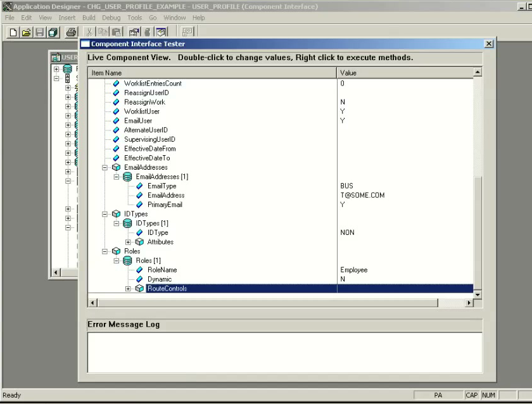The width and height of the screenshot is (532, 404).
Task: Click the IDTypes [1] database row icon
Action: click(x=127, y=223)
